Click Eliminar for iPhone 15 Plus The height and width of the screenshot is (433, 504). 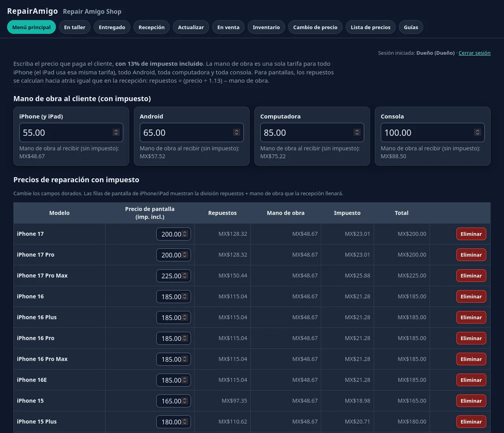pyautogui.click(x=471, y=422)
